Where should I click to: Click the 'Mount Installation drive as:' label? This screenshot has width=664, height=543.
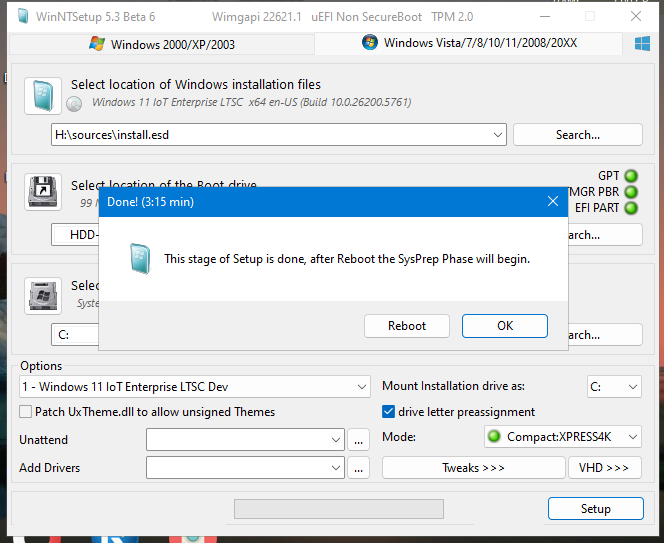(453, 386)
